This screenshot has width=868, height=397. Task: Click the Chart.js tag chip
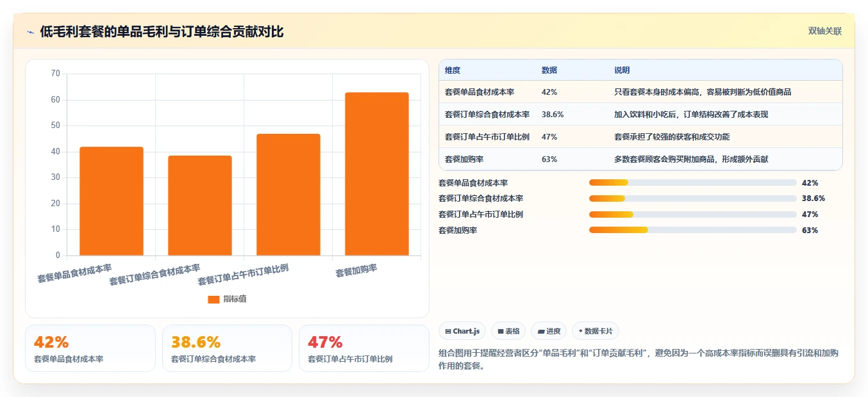pyautogui.click(x=462, y=331)
